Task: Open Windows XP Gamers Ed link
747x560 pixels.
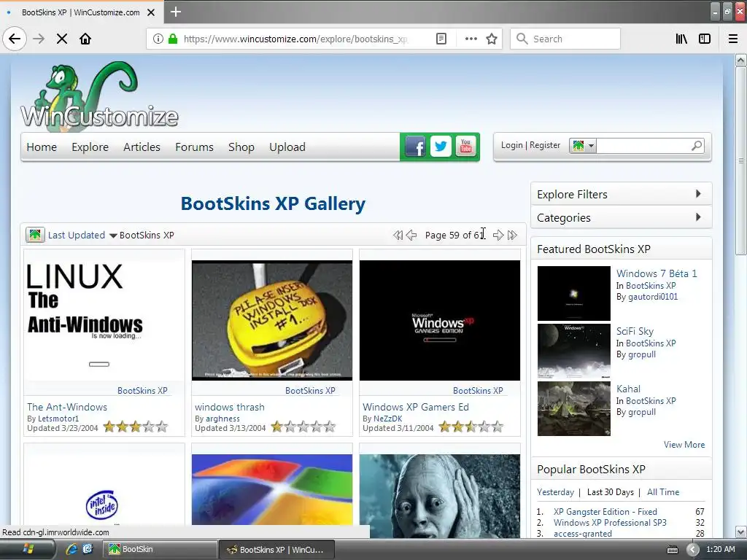Action: (x=415, y=407)
